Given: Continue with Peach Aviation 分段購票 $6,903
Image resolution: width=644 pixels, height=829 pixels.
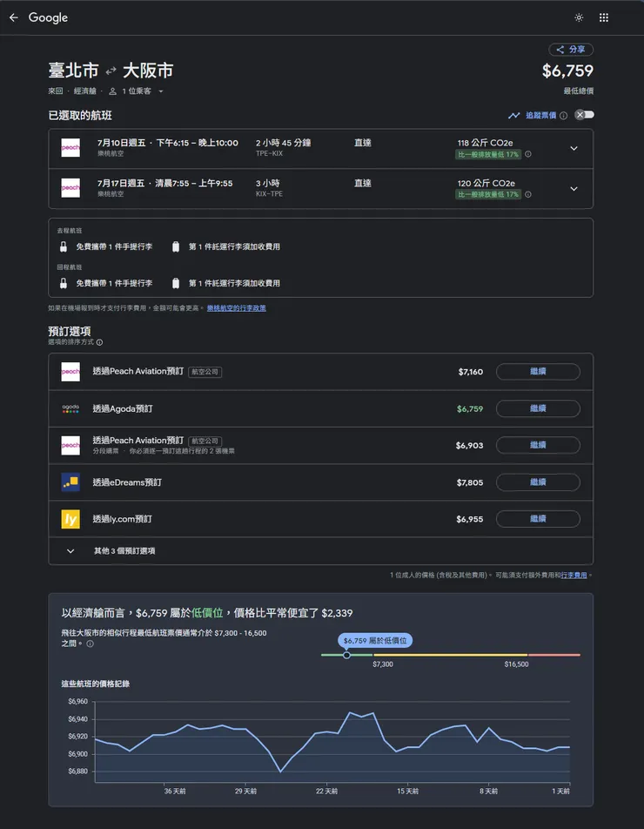Looking at the screenshot, I should (x=538, y=445).
